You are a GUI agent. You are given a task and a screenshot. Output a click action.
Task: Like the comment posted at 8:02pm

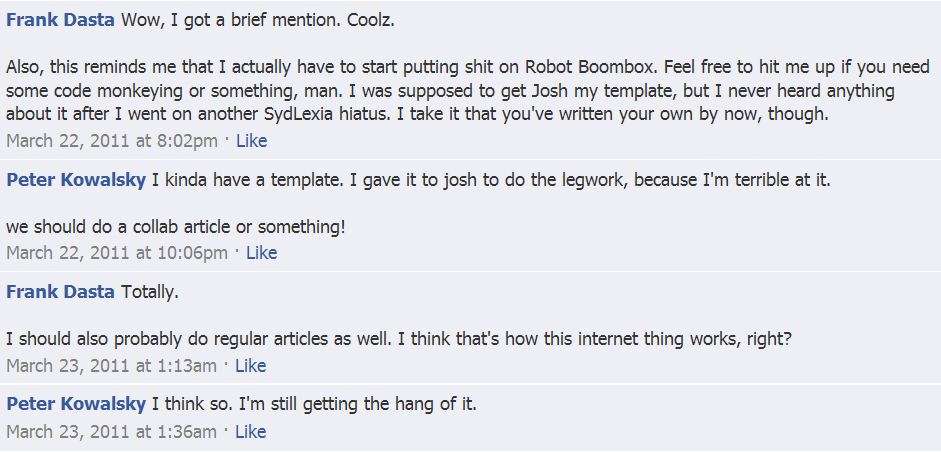click(x=251, y=141)
